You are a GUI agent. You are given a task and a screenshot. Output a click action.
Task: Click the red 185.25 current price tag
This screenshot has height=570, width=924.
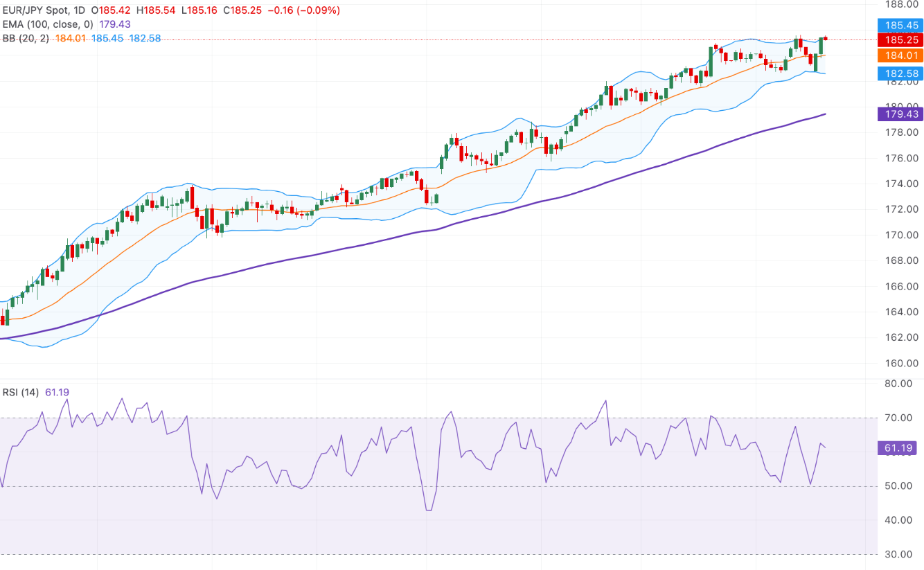coord(900,40)
